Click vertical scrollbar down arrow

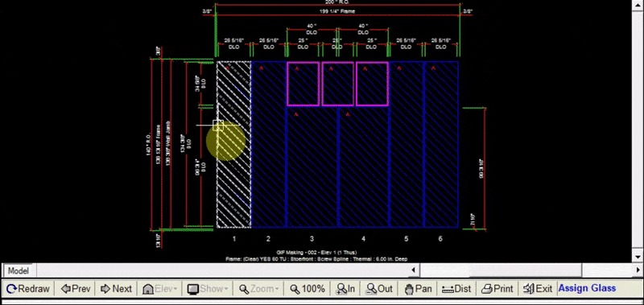click(x=637, y=257)
